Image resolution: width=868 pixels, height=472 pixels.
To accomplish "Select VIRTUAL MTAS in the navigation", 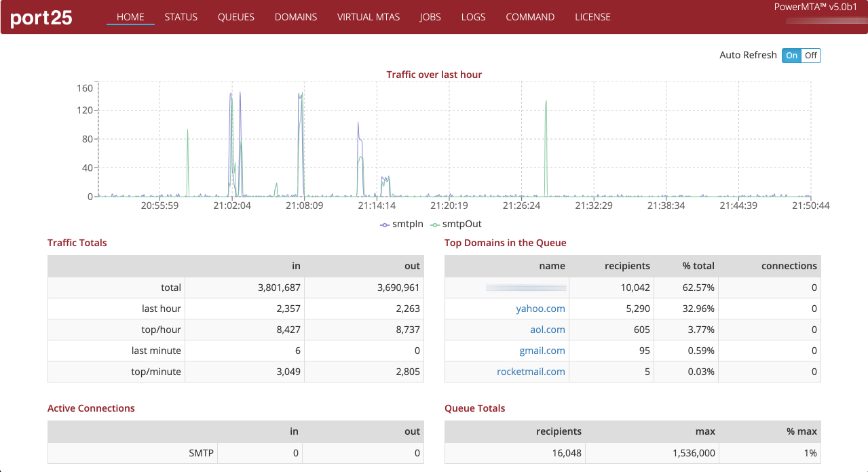I will click(x=369, y=17).
